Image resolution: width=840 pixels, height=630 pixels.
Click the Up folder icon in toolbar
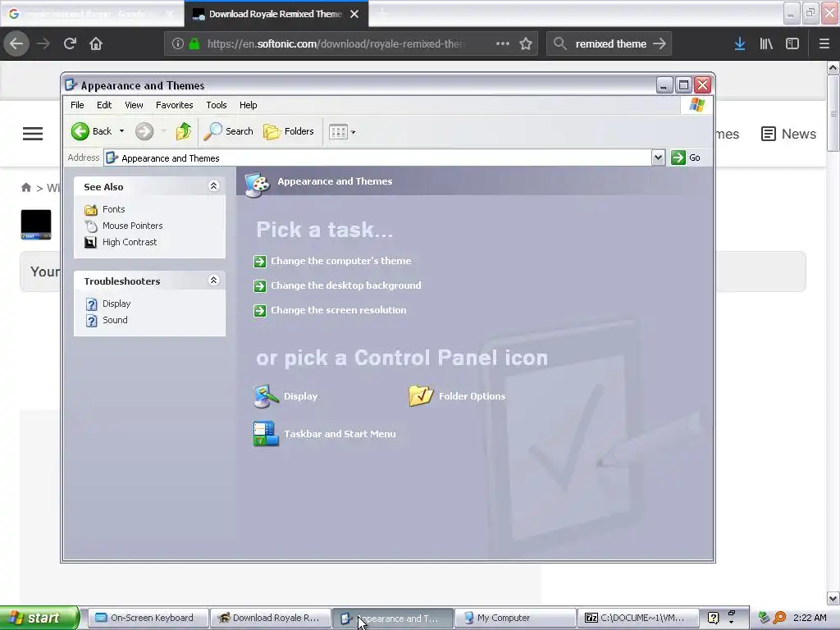[183, 131]
